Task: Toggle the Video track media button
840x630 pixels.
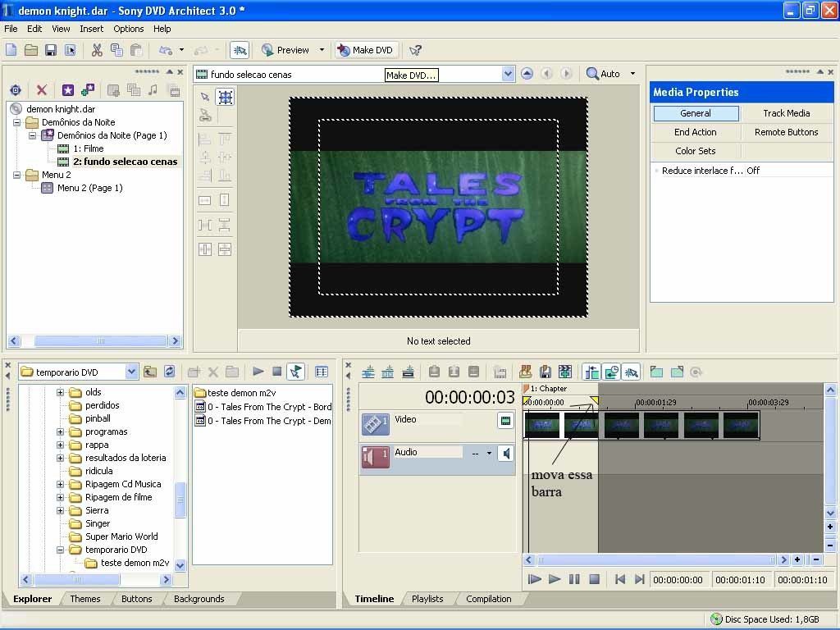Action: point(505,421)
